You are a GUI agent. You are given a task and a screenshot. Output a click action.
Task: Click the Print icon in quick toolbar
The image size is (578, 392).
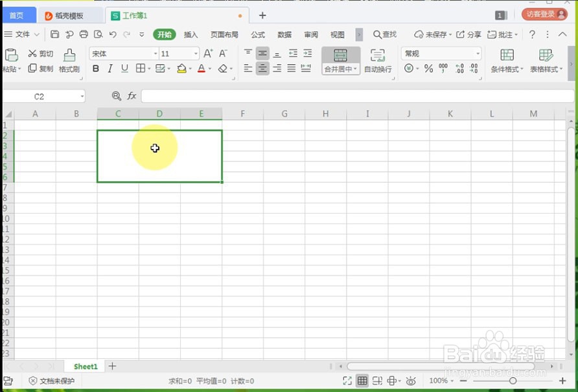pyautogui.click(x=84, y=34)
